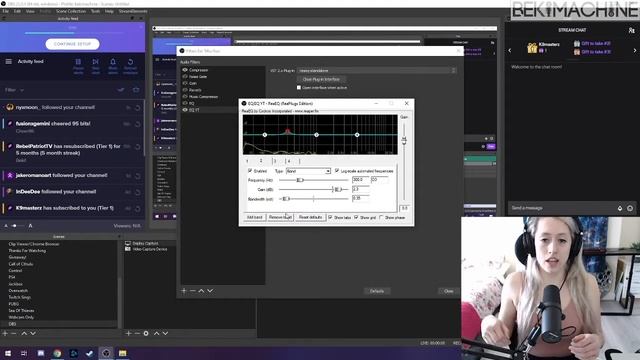Click the Send a message chat field
This screenshot has height=360, width=640.
tap(562, 208)
